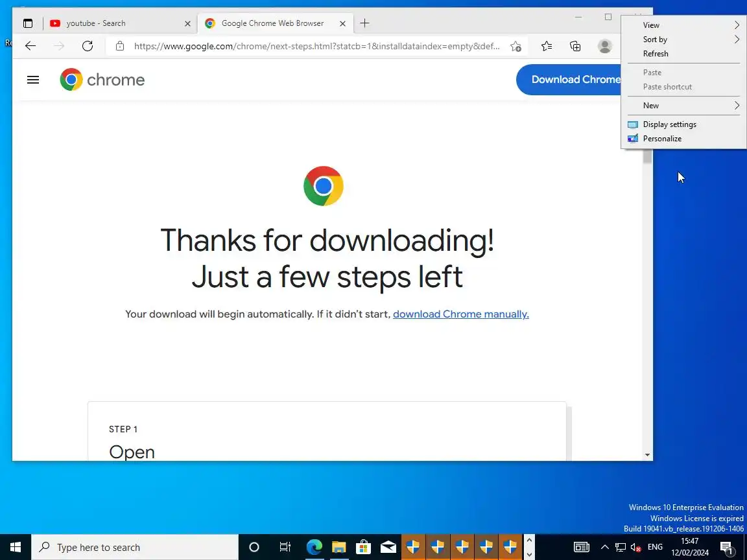Click the page scrollbar down arrow
Image resolution: width=747 pixels, height=560 pixels.
[647, 455]
